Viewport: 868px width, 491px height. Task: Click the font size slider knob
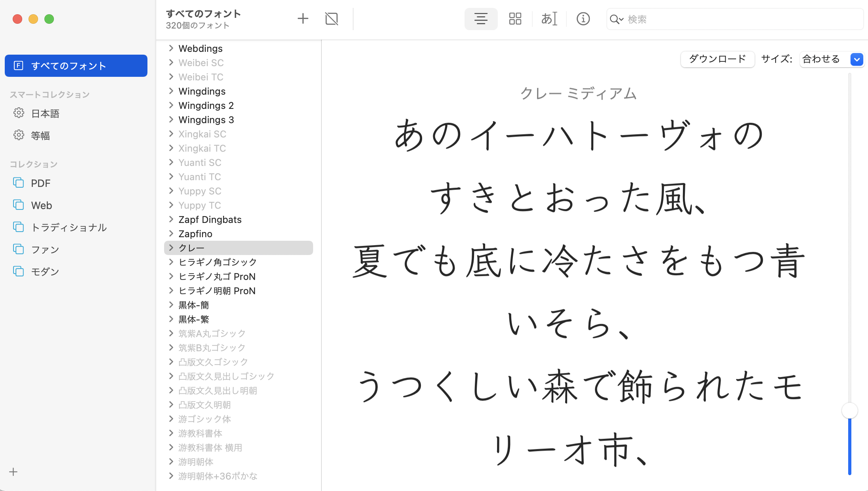[849, 411]
